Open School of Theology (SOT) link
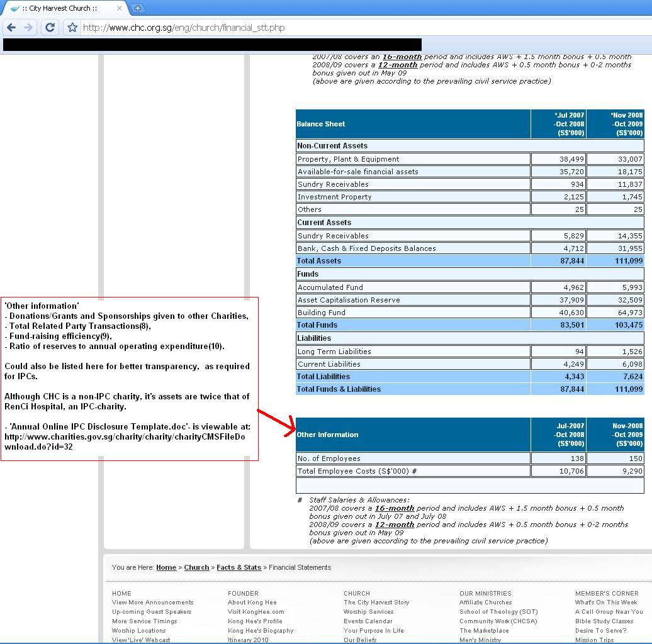Screen dimensions: 652x644 click(x=498, y=611)
